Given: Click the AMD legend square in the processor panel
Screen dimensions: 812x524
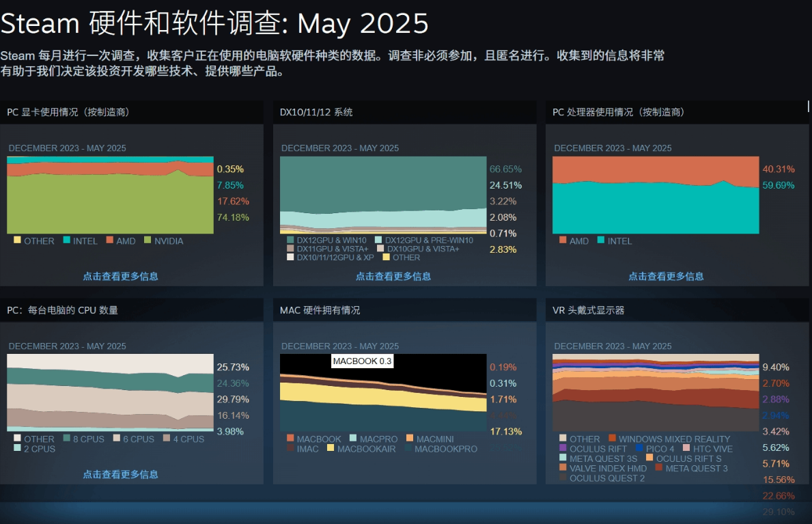Looking at the screenshot, I should pos(563,240).
